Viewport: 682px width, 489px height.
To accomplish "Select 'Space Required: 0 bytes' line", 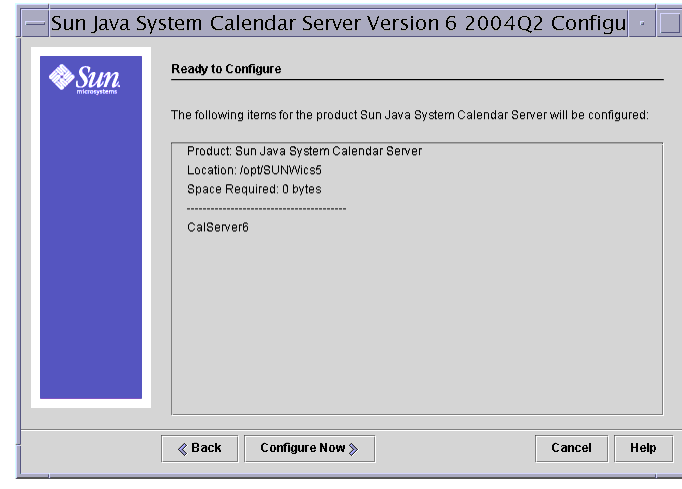I will point(254,189).
